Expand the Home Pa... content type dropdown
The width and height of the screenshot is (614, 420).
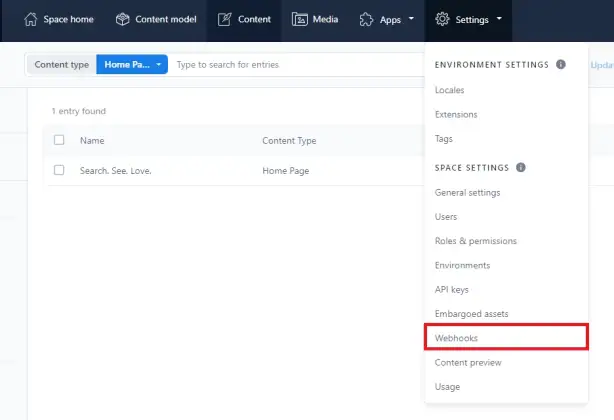(x=132, y=64)
